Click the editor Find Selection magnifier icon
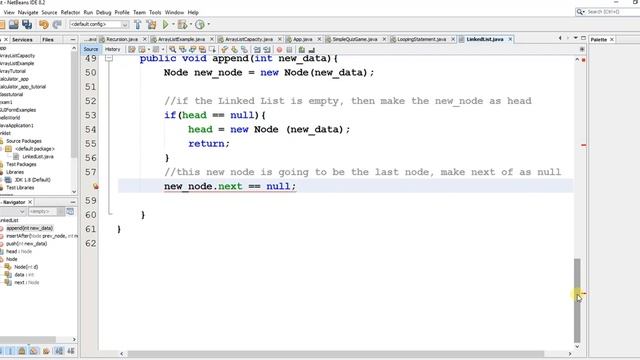 tap(173, 49)
